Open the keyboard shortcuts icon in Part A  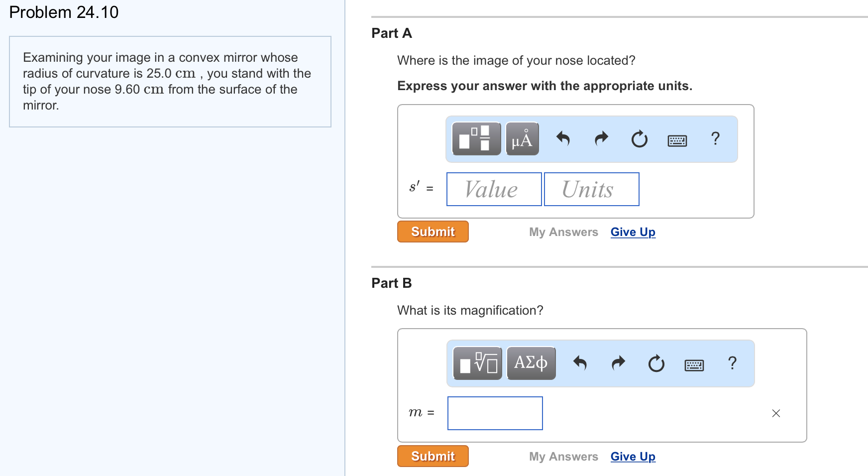(x=677, y=140)
